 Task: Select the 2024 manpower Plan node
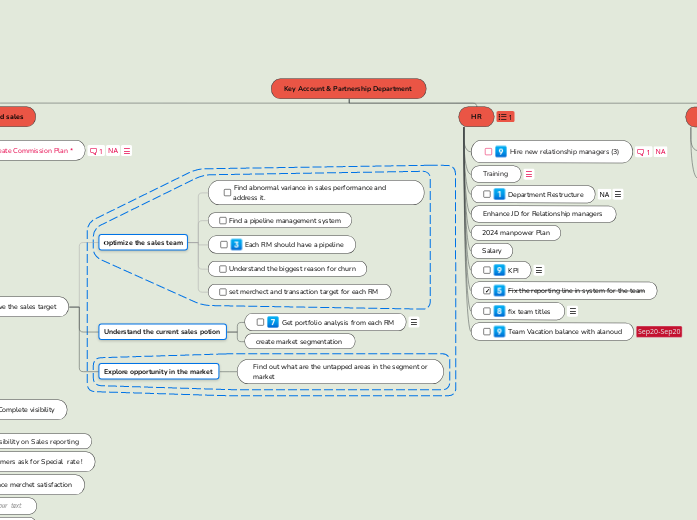516,232
